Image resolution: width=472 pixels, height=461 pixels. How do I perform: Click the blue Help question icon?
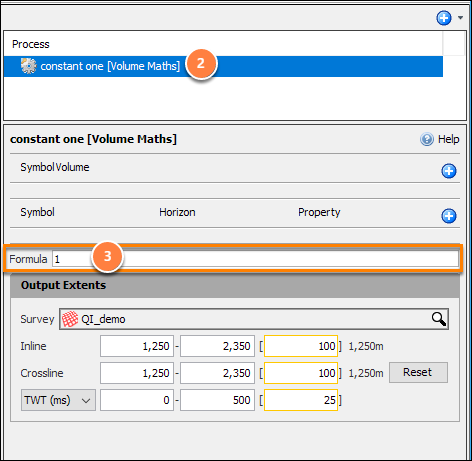point(427,139)
